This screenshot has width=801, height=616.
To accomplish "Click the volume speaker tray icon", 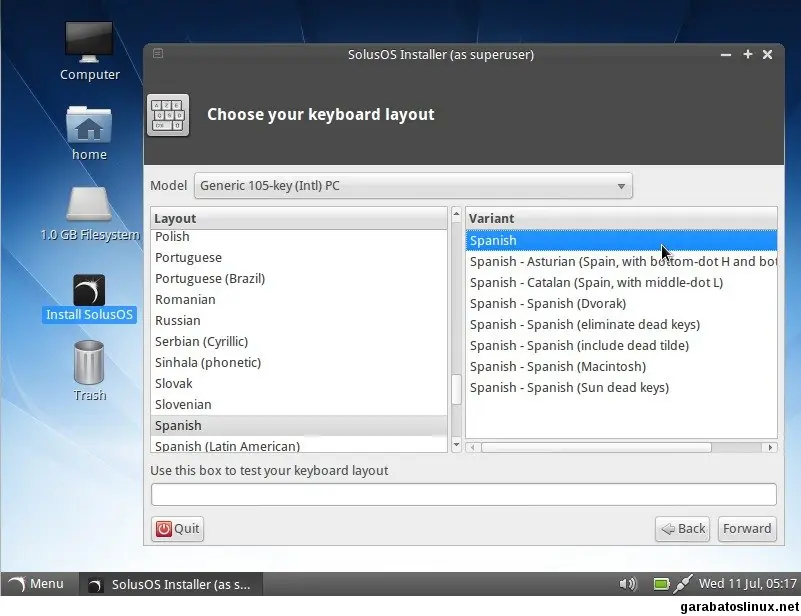I will pos(628,583).
